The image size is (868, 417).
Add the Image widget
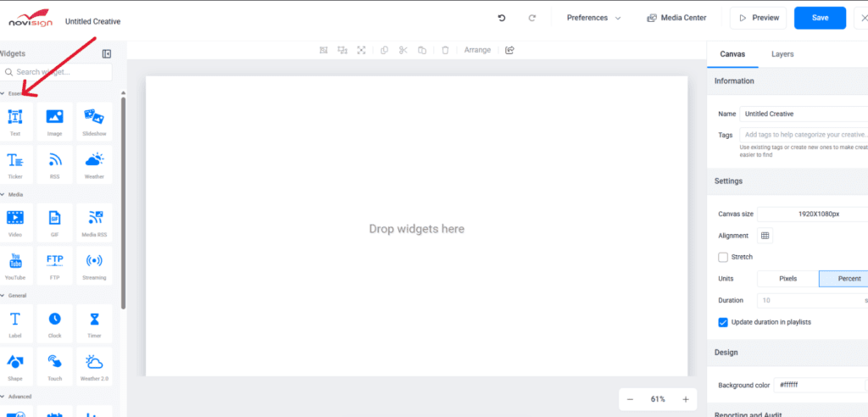(x=55, y=121)
